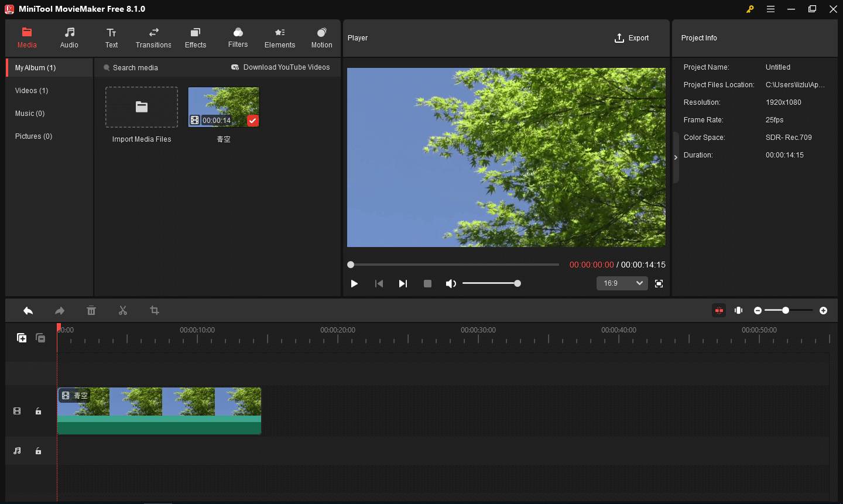Toggle the video track lock

[x=38, y=411]
